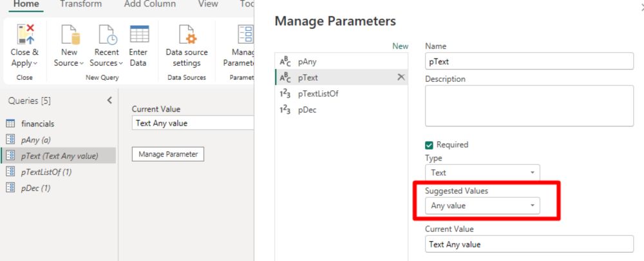Open Recent Sources icon
Screen dimensions: 644x261
tap(106, 35)
